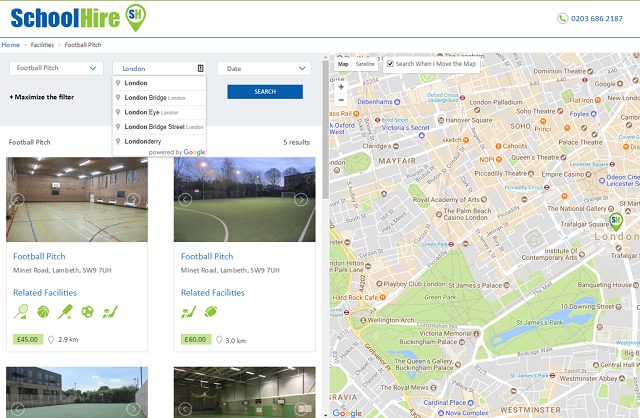Call the number 0203 686 2187
Image resolution: width=640 pixels, height=418 pixels.
tap(596, 18)
